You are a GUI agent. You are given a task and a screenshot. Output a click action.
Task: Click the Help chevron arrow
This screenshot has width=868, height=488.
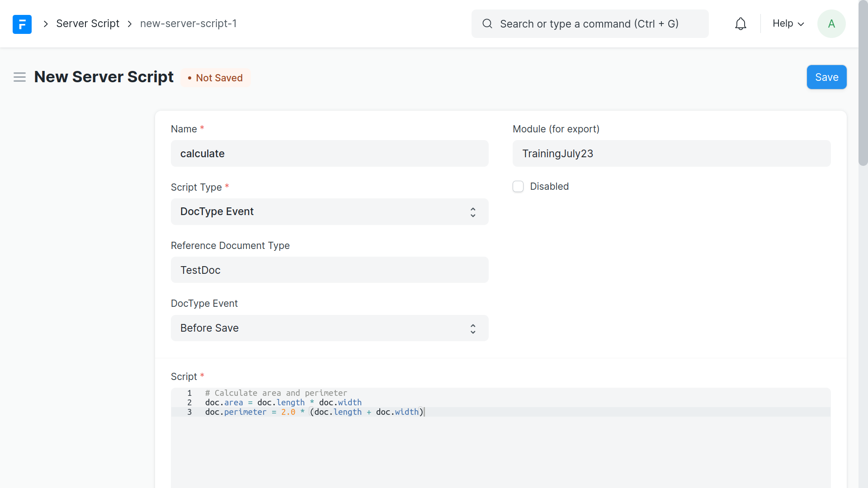[801, 24]
